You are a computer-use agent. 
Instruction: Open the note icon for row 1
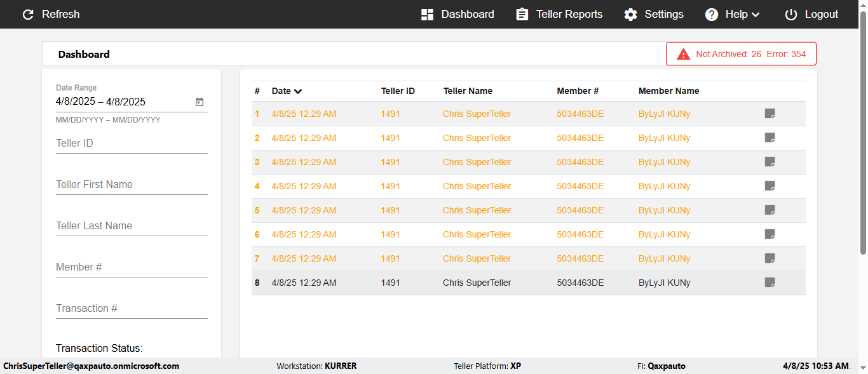(770, 114)
